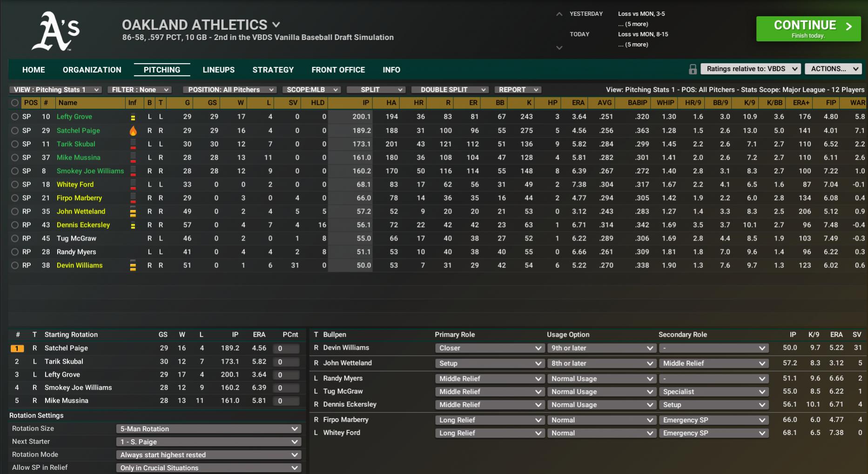Click the fatigue indicator beside Devin Williams
Viewport: 868px width, 474px height.
134,265
